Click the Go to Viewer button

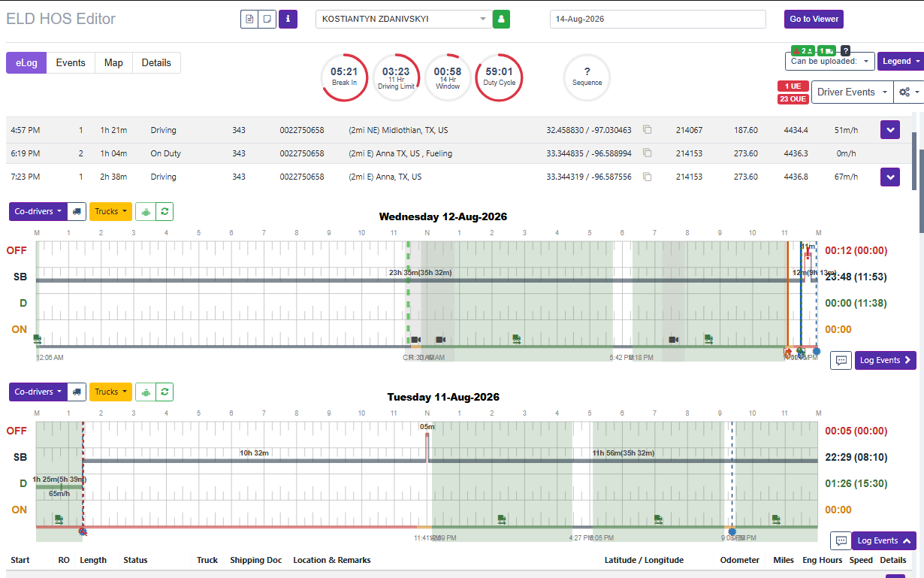tap(814, 19)
